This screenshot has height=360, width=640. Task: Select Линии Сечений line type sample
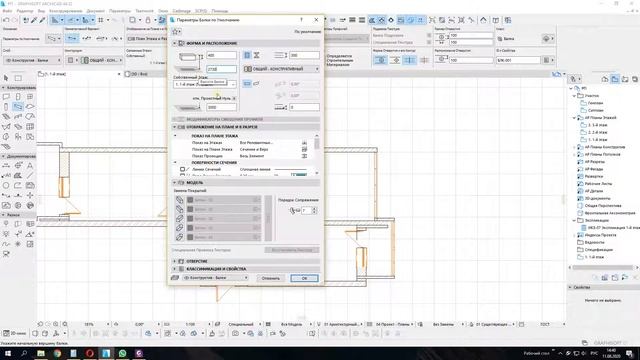291,169
